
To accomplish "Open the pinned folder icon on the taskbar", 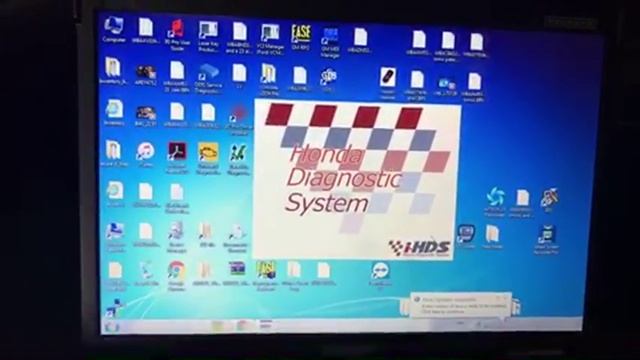I will tap(218, 325).
